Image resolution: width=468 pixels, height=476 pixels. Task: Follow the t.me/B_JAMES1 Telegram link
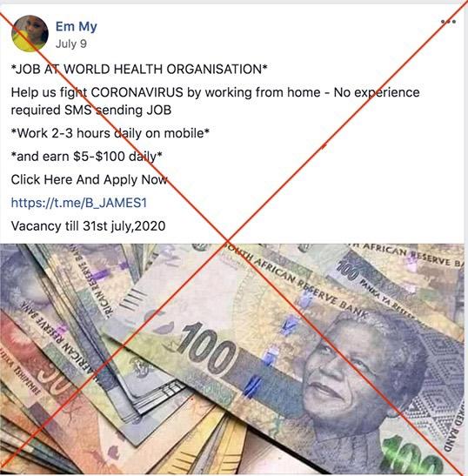click(79, 203)
